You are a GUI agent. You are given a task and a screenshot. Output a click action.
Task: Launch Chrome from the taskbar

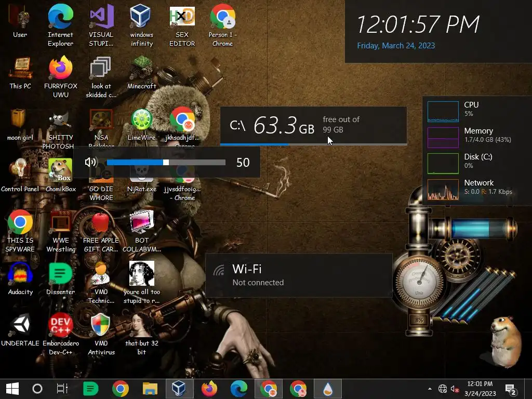[120, 389]
